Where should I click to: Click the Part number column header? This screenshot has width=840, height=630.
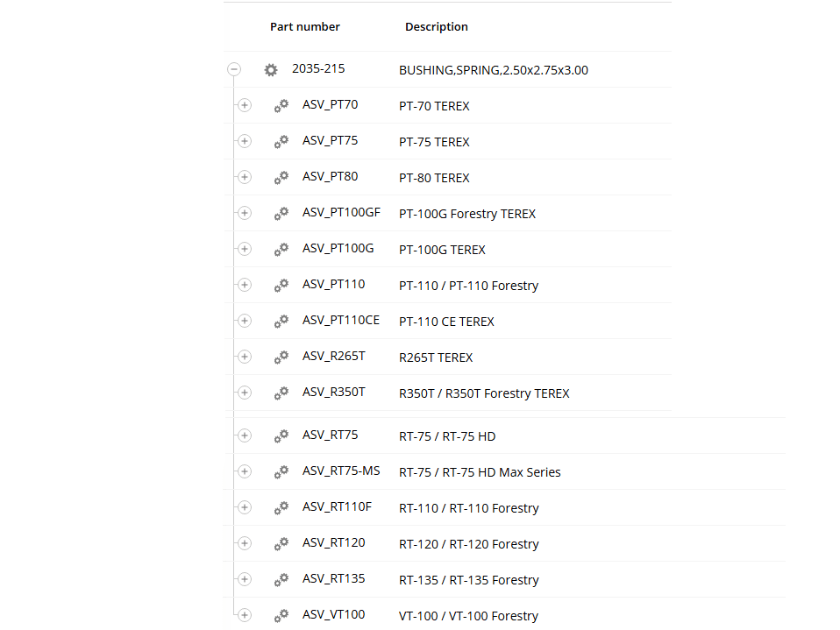305,27
